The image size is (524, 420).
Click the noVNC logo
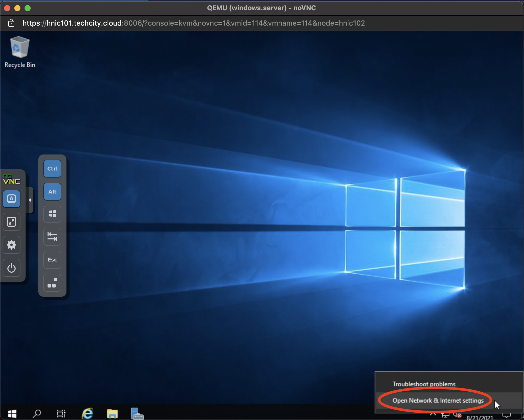(12, 179)
